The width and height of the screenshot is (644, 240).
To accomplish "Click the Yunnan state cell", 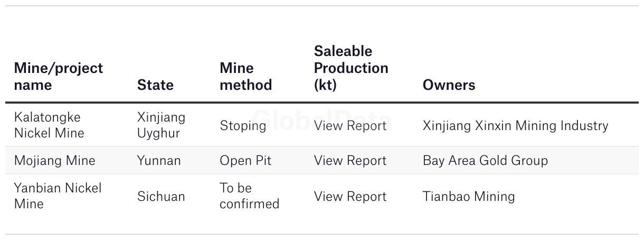I will [x=159, y=160].
